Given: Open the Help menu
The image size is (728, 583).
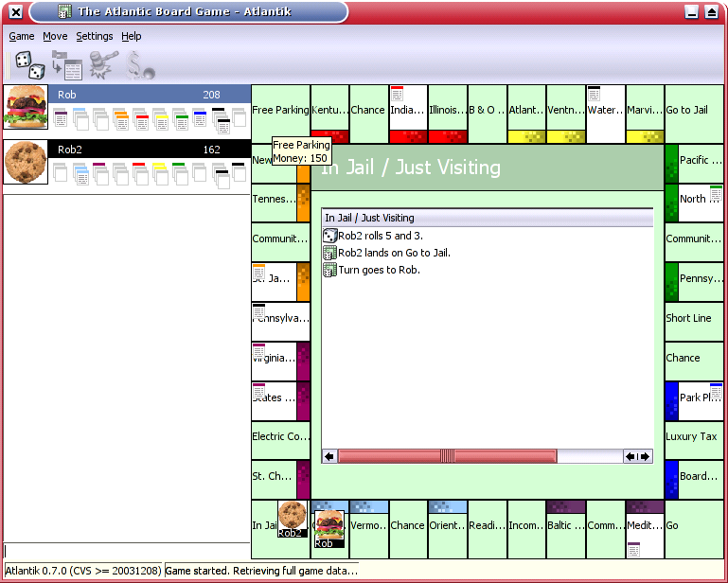Looking at the screenshot, I should [x=132, y=36].
